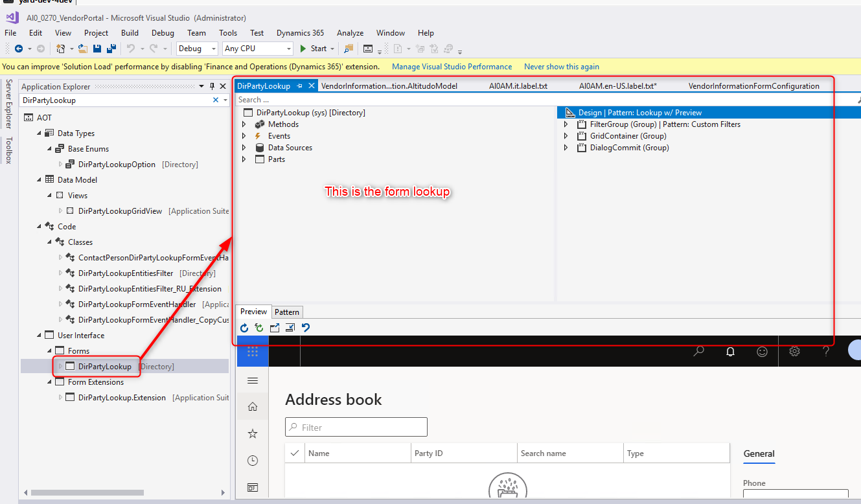
Task: Toggle the Auto Hide pin on Application Explorer
Action: (x=211, y=86)
